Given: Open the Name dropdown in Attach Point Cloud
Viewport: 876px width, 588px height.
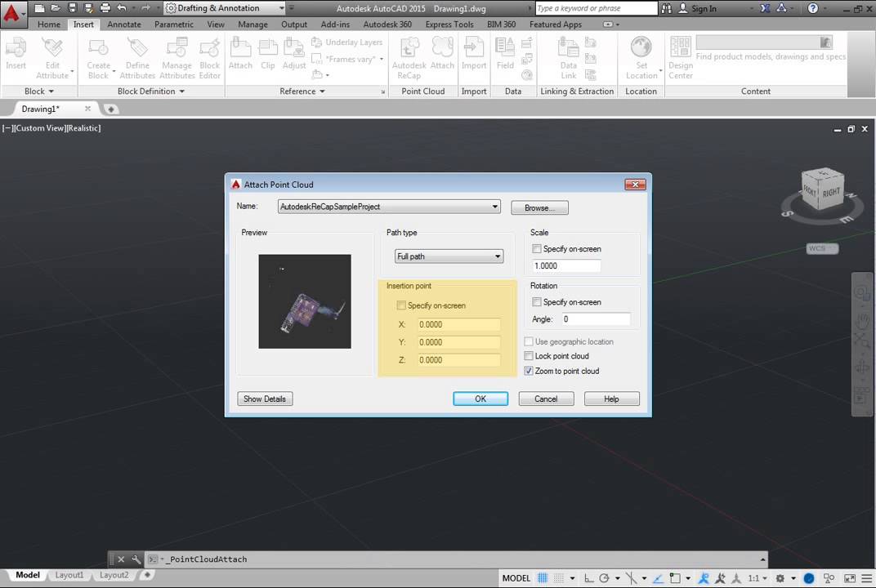Looking at the screenshot, I should pyautogui.click(x=389, y=207).
